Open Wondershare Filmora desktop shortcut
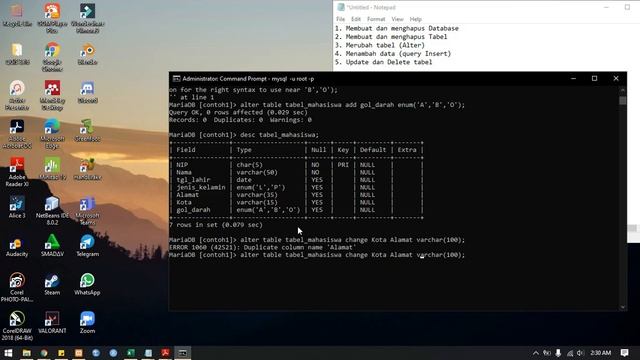Viewport: 640px width, 360px height. [x=87, y=18]
